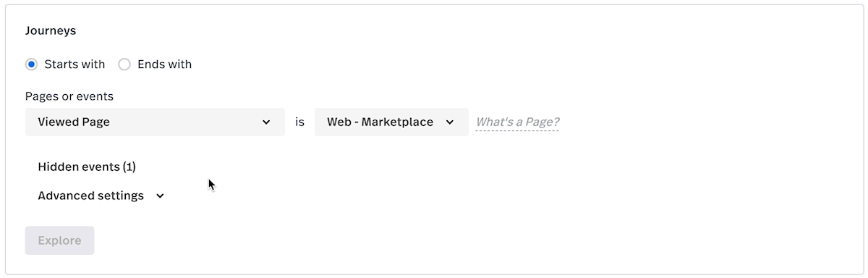Screen dimensions: 868x278
Task: Click the 'Starts with' label text
Action: coord(75,64)
